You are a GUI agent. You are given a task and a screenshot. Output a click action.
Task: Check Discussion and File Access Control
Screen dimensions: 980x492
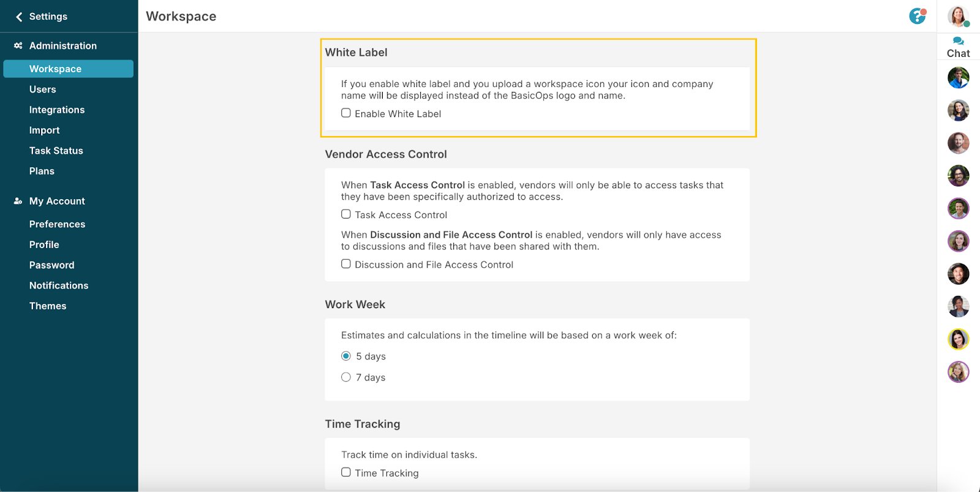coord(346,264)
